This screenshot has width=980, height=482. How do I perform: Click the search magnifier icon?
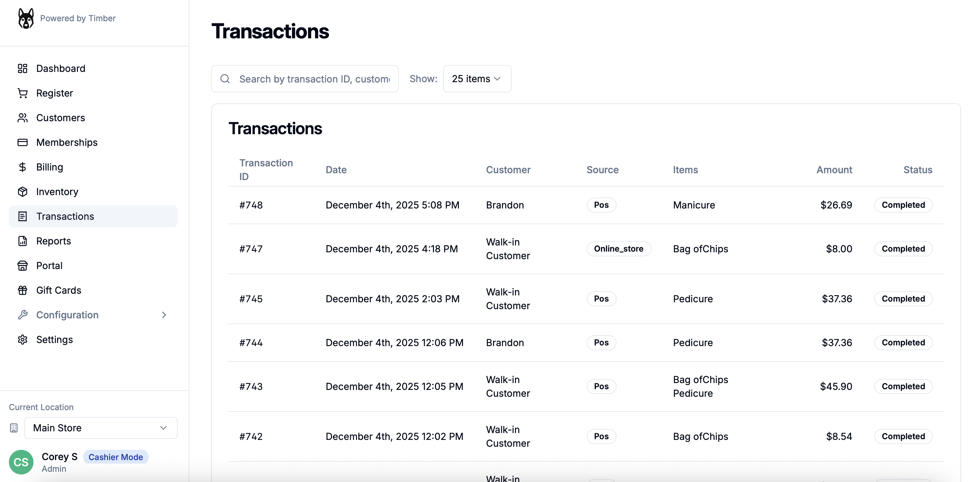coord(225,78)
